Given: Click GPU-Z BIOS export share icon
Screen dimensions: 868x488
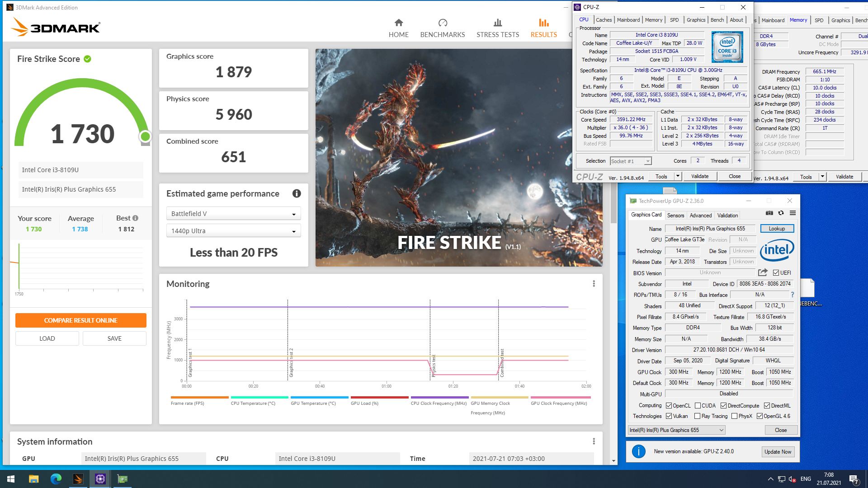Looking at the screenshot, I should click(763, 272).
